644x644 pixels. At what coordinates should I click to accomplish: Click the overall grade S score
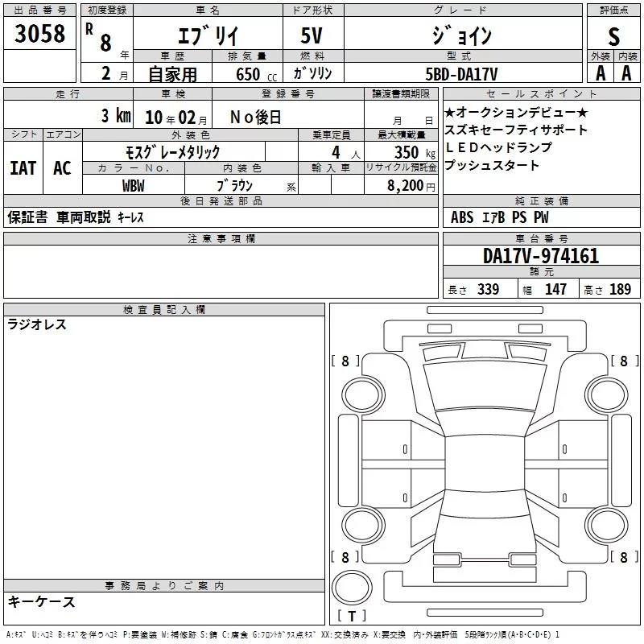614,36
